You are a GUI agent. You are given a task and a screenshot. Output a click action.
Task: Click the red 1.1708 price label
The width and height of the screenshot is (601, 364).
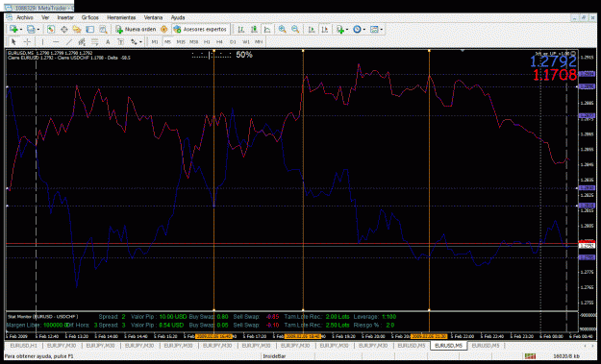pos(555,75)
